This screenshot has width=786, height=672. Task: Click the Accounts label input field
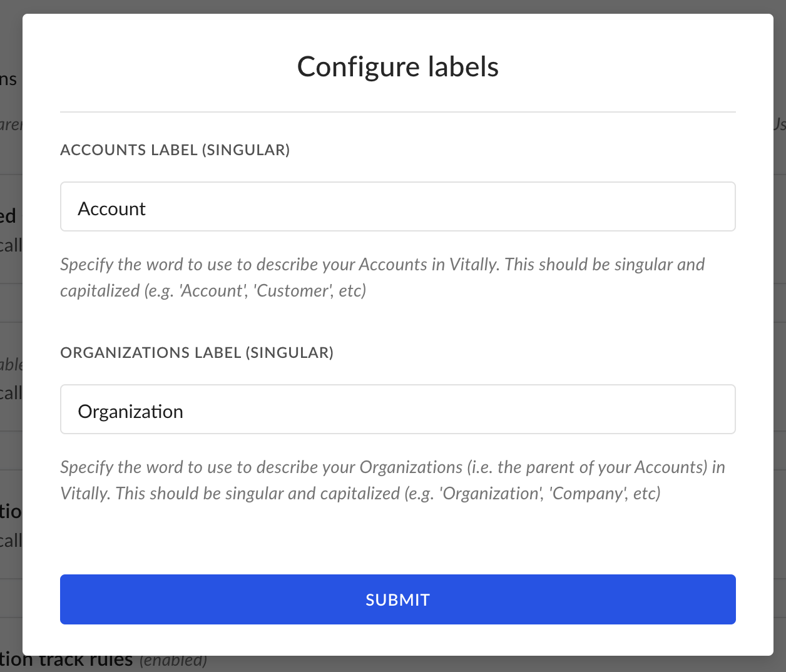(x=397, y=206)
